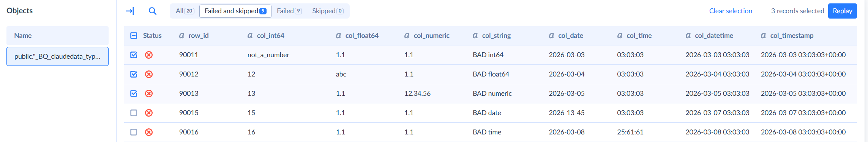Click type icon beside col_timestamp header
Image resolution: width=868 pixels, height=142 pixels.
click(x=763, y=36)
